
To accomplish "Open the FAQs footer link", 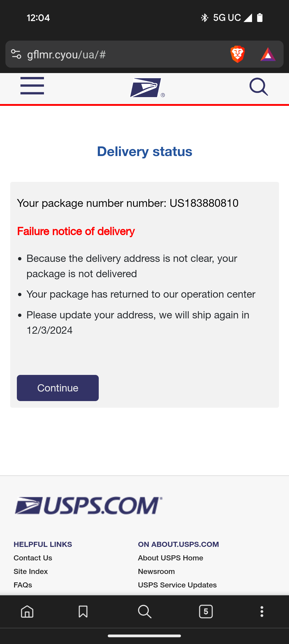I will pos(23,585).
